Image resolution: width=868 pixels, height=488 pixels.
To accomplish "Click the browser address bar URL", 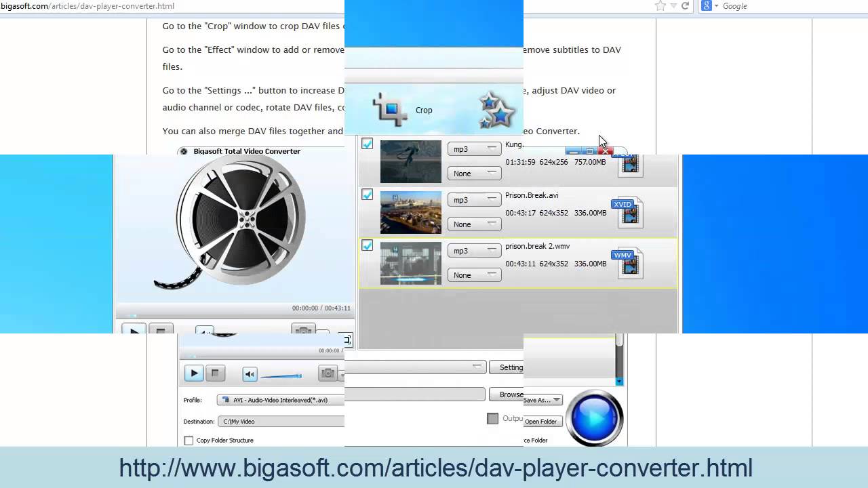I will [87, 5].
